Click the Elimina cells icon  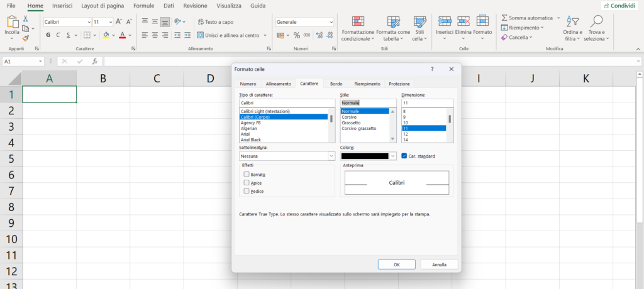(x=463, y=21)
